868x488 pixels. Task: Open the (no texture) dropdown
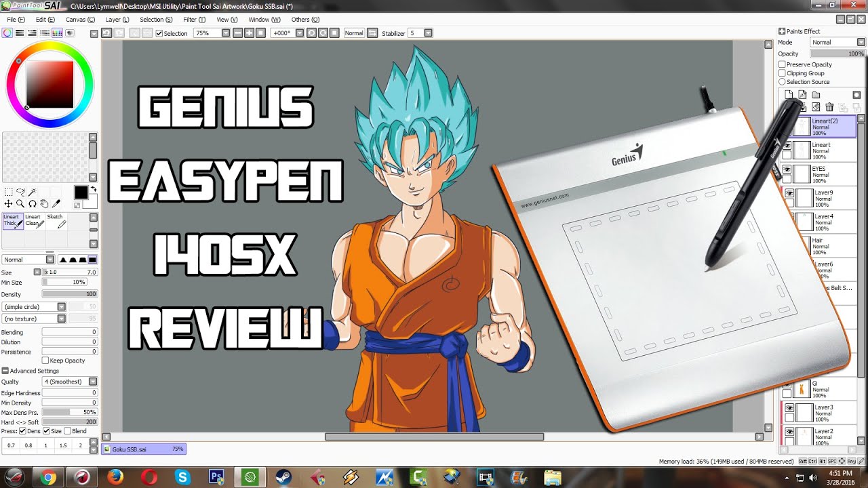(62, 319)
